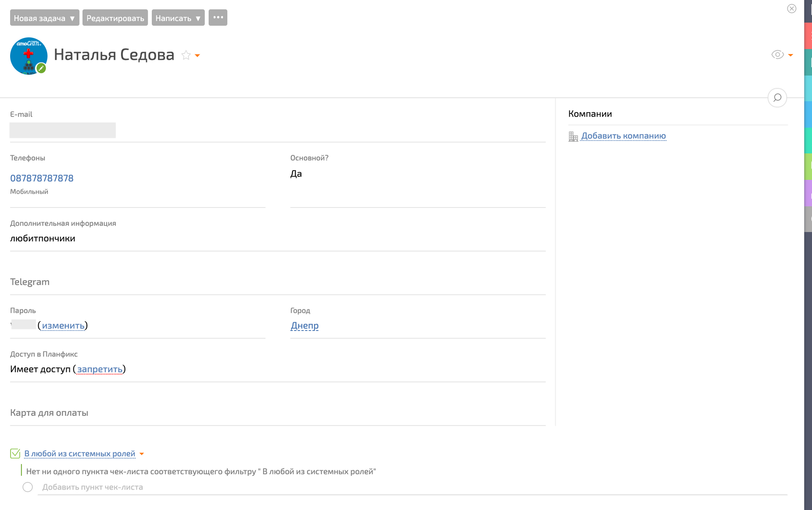Click the green pencil avatar edit icon

[41, 68]
